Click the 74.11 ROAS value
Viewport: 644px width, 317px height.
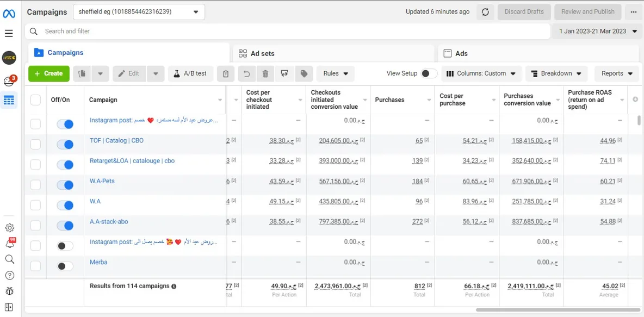(608, 160)
